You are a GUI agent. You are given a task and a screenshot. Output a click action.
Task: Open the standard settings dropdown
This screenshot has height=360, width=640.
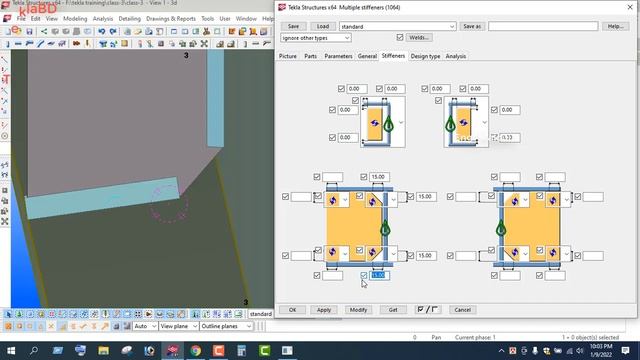tap(398, 27)
